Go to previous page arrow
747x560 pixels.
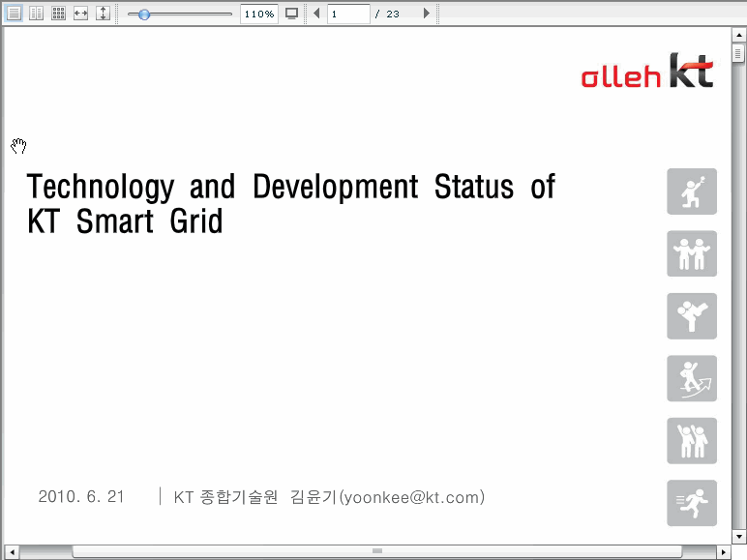pyautogui.click(x=316, y=14)
